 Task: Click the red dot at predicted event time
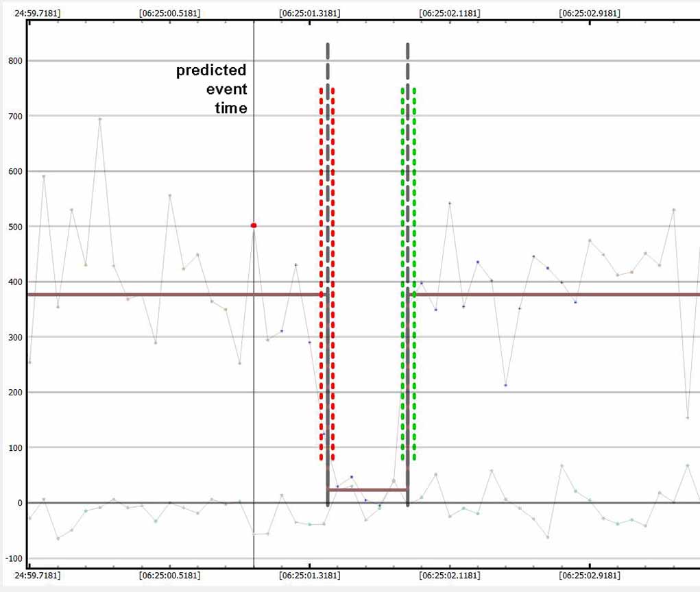coord(254,225)
